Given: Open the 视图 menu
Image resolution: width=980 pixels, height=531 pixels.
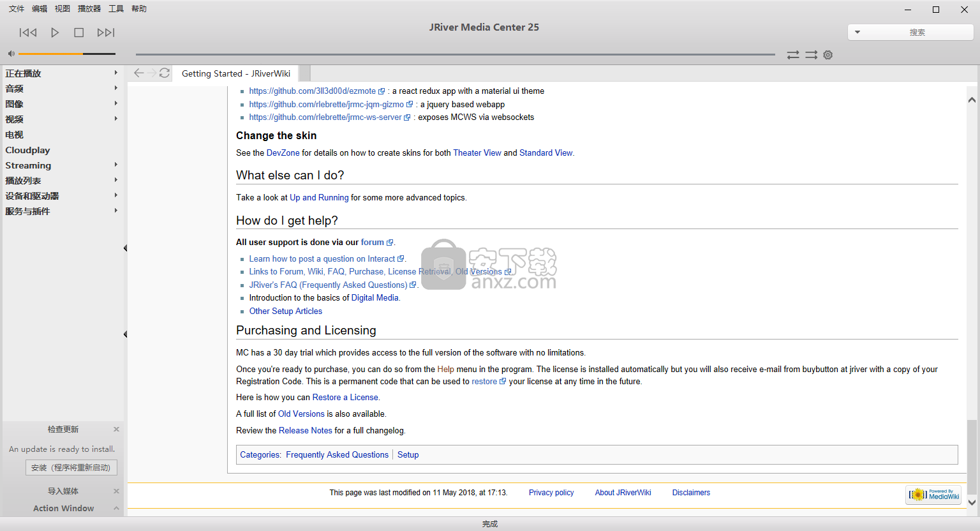Looking at the screenshot, I should [x=63, y=9].
